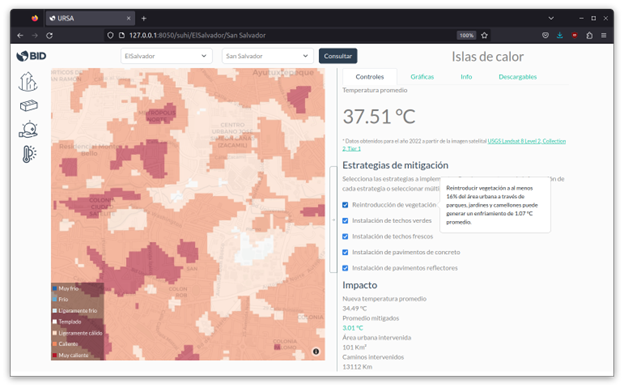The image size is (624, 388).
Task: Open the Firefox extensions puzzle icon
Action: pos(589,35)
